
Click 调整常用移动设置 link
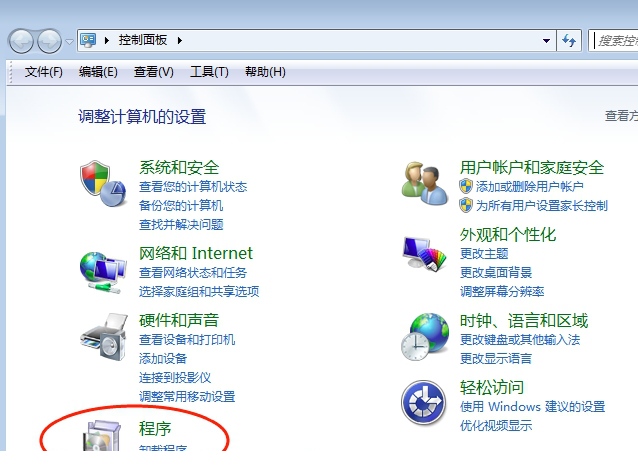(x=187, y=397)
